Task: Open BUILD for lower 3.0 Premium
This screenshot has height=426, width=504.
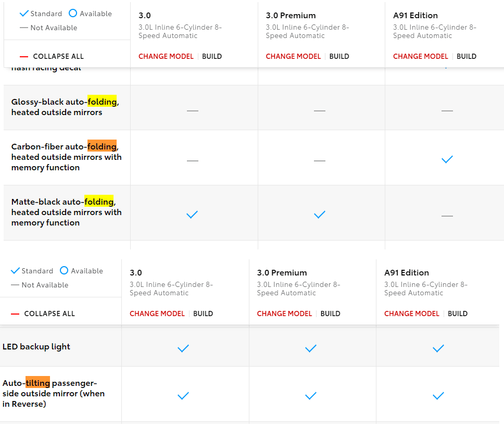Action: [x=331, y=314]
